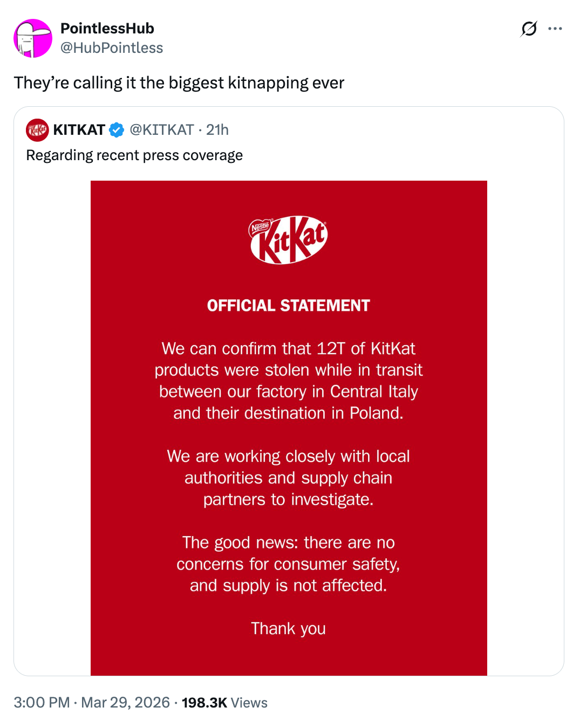Click the tweet text about the kitnapping
The image size is (573, 728).
click(179, 83)
